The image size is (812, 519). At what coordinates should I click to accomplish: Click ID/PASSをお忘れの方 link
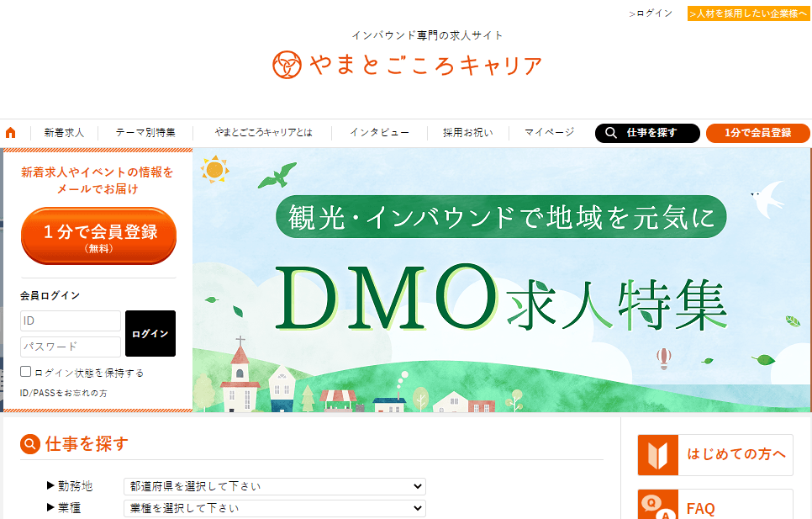coord(64,393)
